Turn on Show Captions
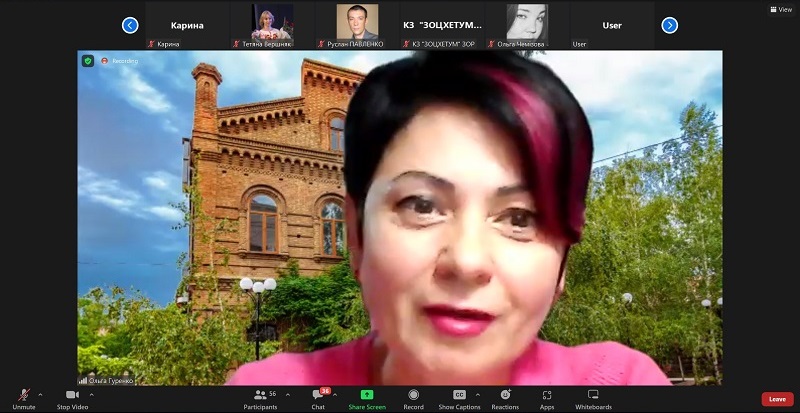The height and width of the screenshot is (413, 800). point(459,399)
